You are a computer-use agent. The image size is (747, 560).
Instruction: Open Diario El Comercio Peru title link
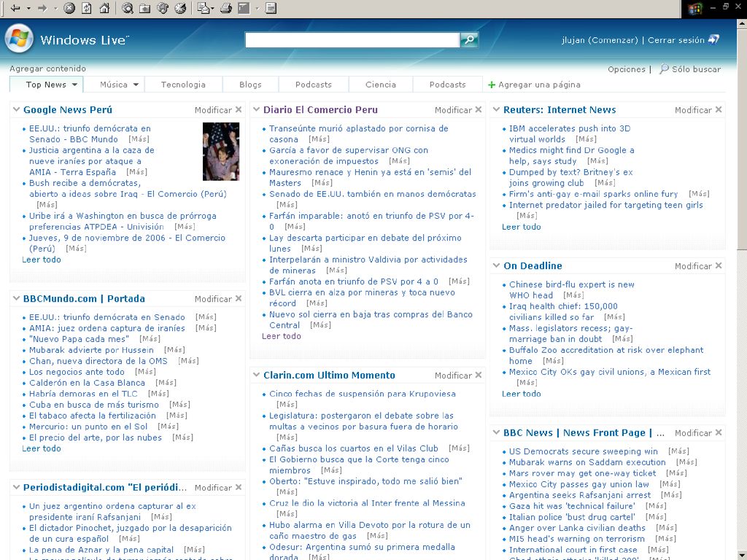pos(320,109)
